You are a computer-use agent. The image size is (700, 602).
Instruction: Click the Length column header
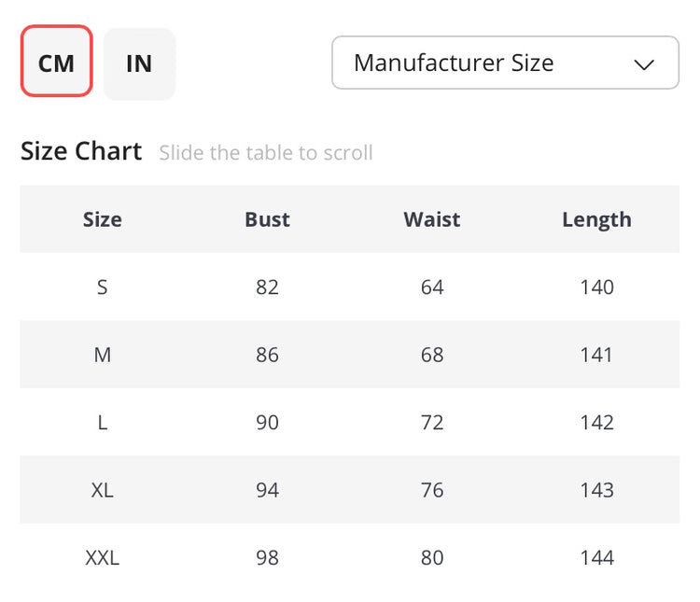[x=596, y=219]
